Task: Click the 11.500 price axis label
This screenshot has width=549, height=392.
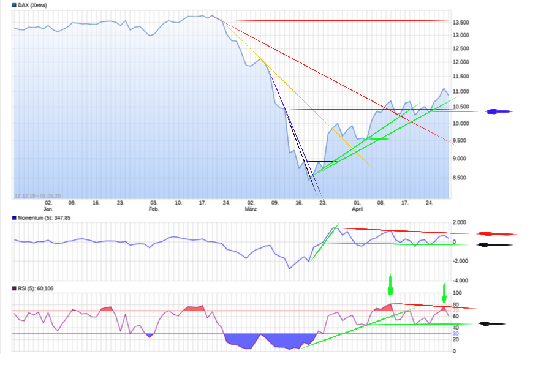Action: tap(461, 77)
